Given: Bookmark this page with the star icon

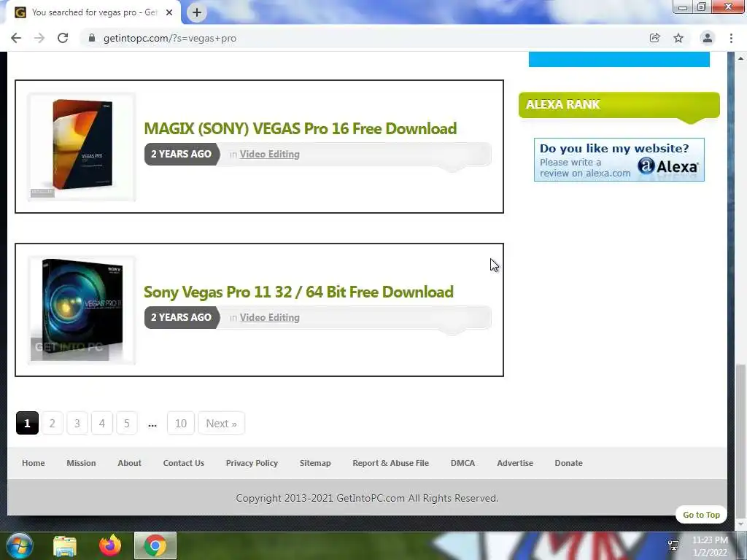Looking at the screenshot, I should click(x=678, y=38).
